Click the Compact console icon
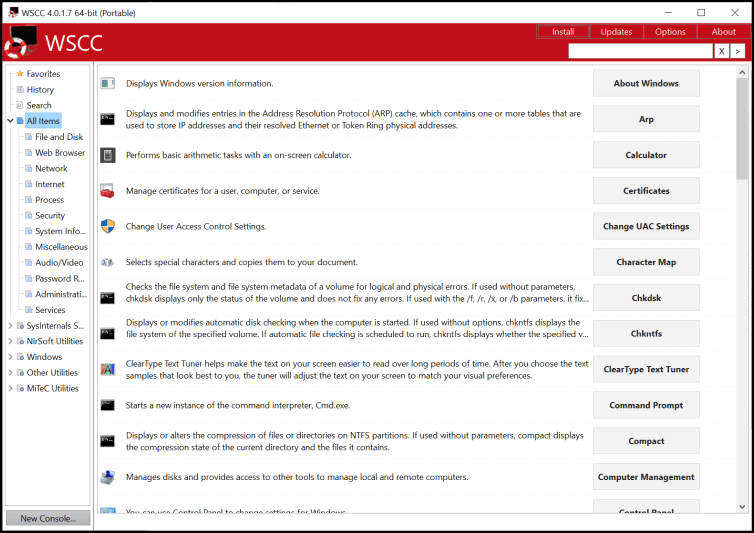This screenshot has height=533, width=754. click(108, 441)
